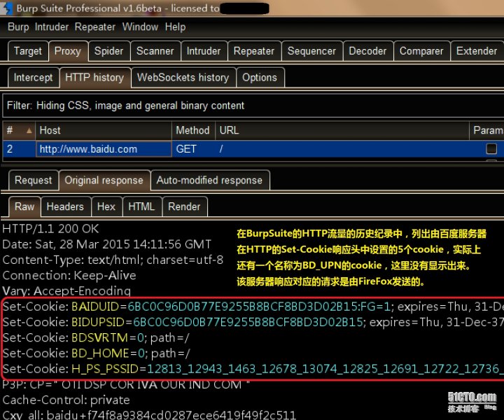Image resolution: width=504 pixels, height=420 pixels.
Task: Click the HTTP/1.1 200 OK status line
Action: pyautogui.click(x=51, y=229)
